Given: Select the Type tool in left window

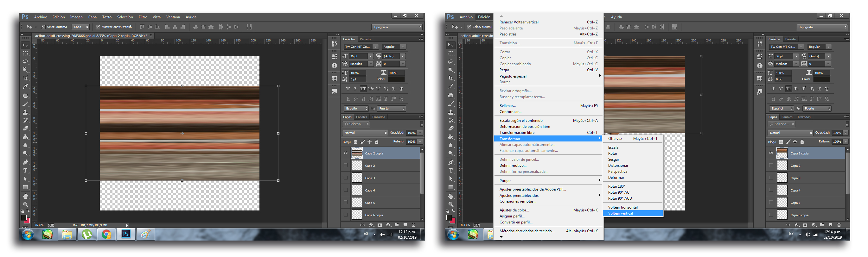Looking at the screenshot, I should click(25, 171).
